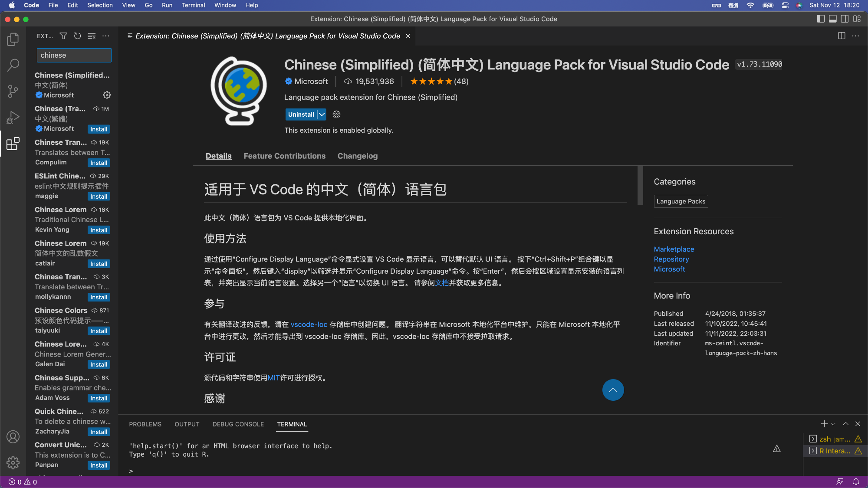The width and height of the screenshot is (868, 488).
Task: Open Extensions view more actions menu
Action: pyautogui.click(x=106, y=36)
